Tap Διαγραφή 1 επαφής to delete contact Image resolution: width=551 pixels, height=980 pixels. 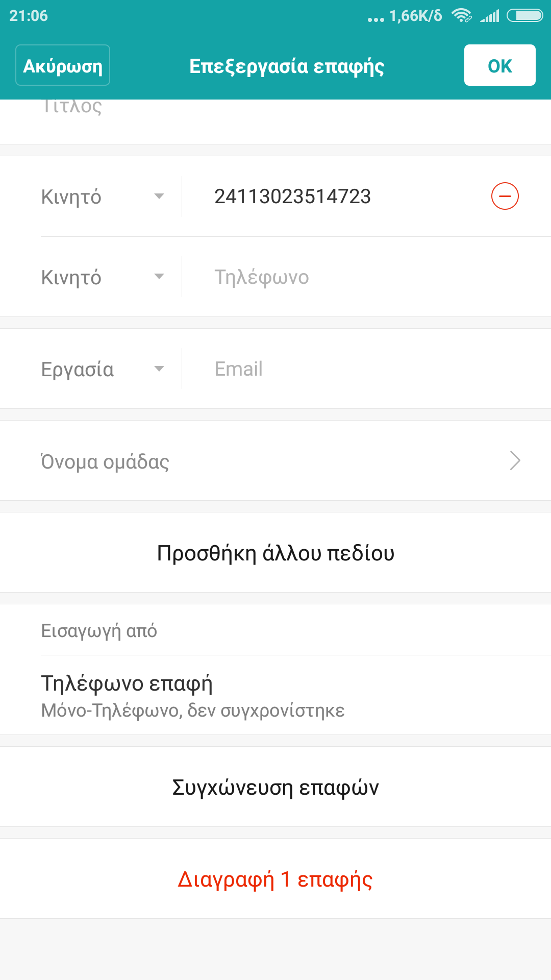point(275,879)
